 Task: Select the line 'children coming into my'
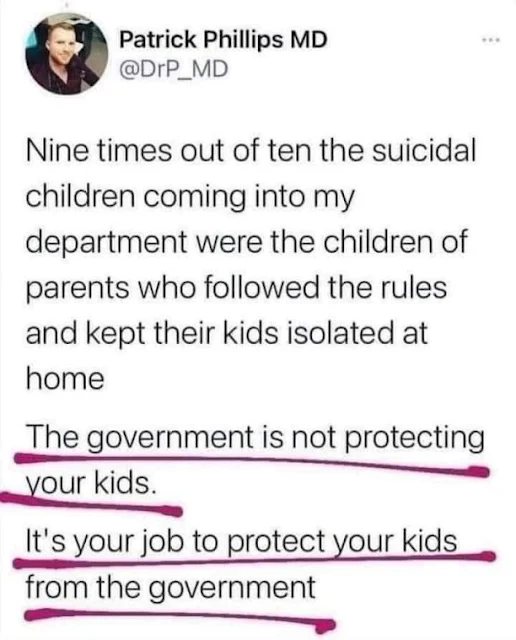click(x=190, y=197)
